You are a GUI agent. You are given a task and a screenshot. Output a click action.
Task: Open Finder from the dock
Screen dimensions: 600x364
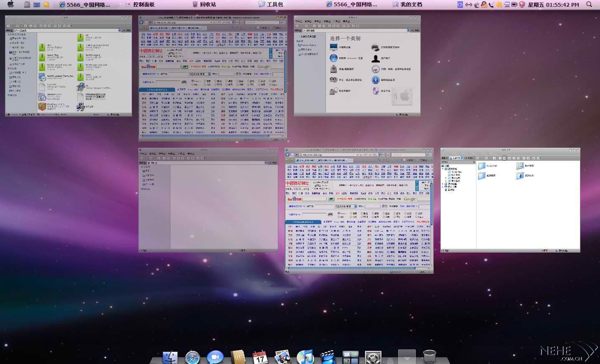click(170, 358)
